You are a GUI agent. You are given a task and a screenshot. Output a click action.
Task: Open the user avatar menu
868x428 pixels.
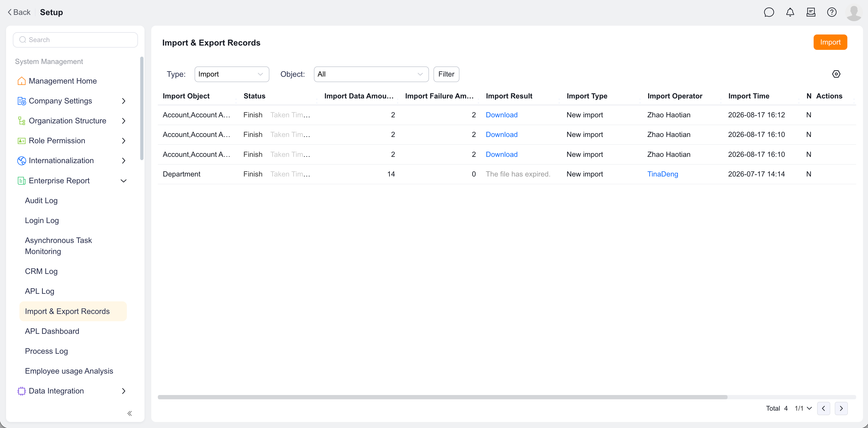click(854, 13)
